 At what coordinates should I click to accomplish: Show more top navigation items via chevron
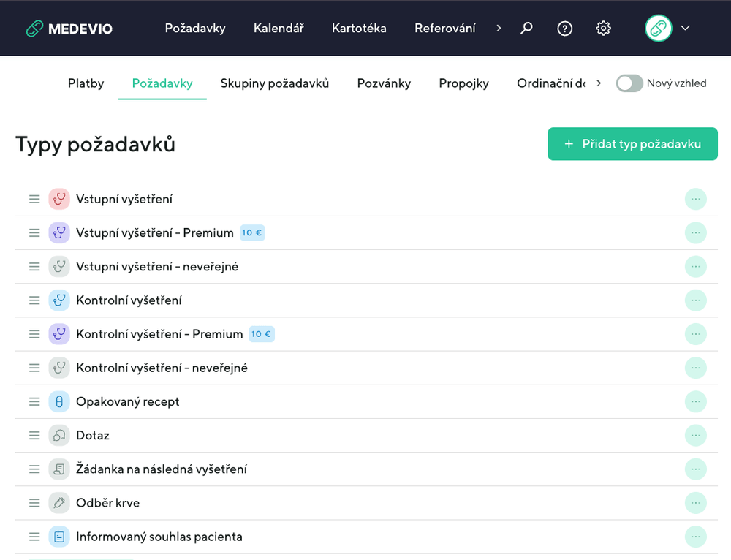(499, 29)
